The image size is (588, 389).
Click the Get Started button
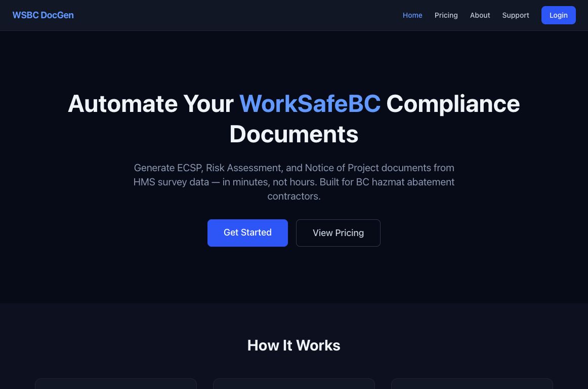(x=247, y=233)
